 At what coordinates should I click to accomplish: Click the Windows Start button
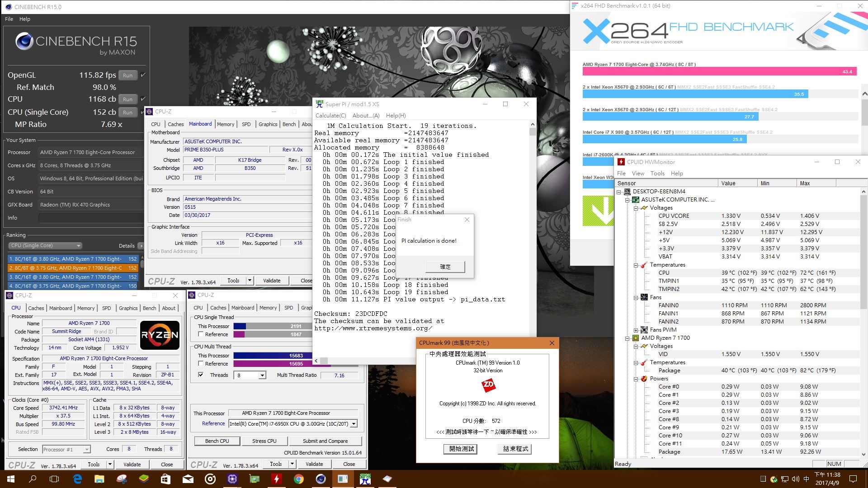pyautogui.click(x=11, y=479)
